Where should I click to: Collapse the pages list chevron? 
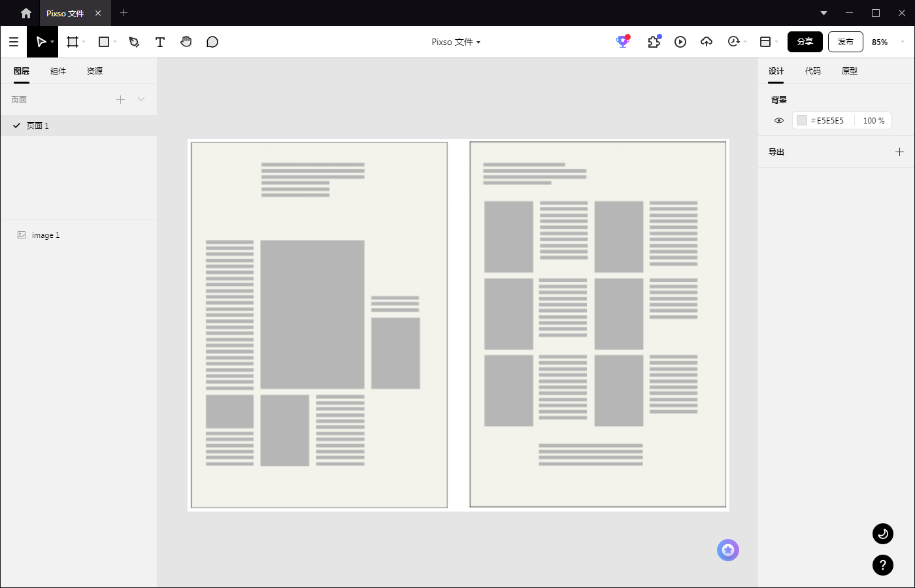click(141, 99)
